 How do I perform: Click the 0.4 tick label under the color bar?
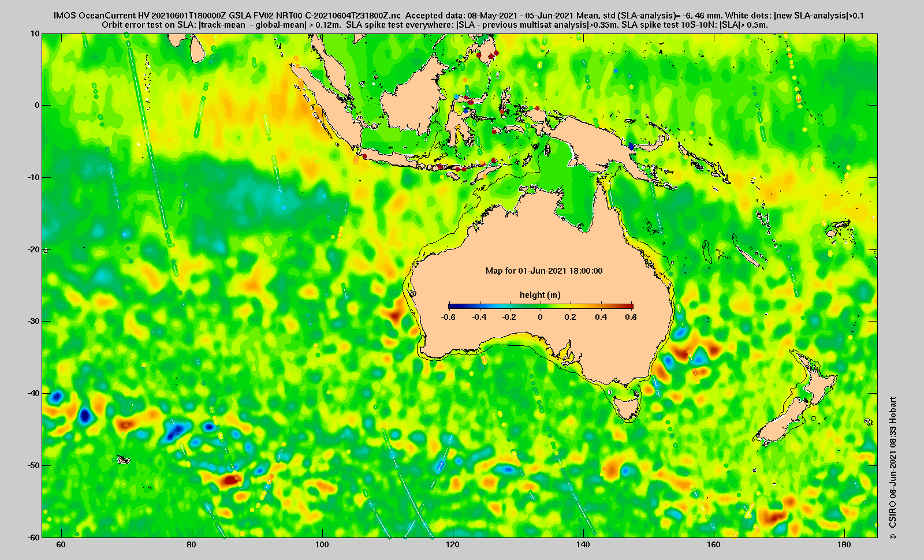coord(601,317)
